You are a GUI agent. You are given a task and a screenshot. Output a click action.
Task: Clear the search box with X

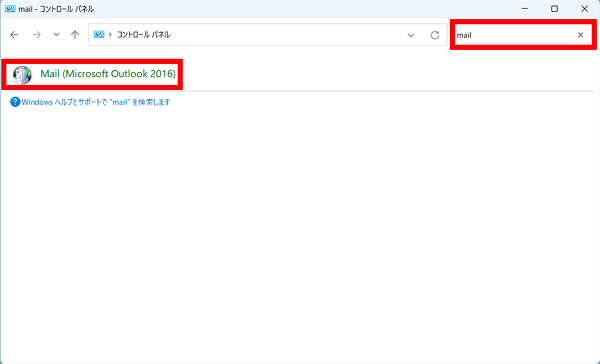coord(580,35)
